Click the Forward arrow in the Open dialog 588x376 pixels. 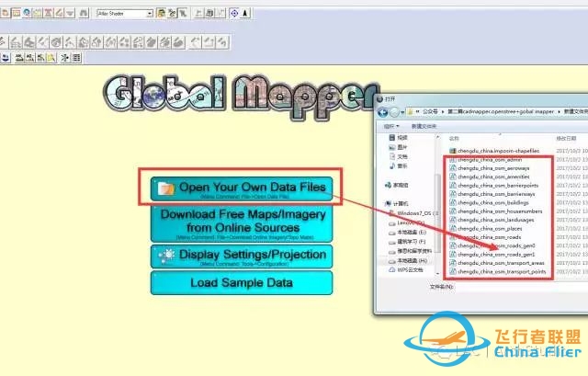pos(394,112)
